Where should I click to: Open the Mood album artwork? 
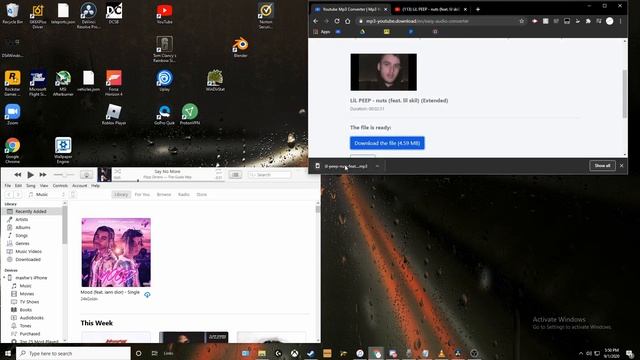tap(116, 253)
